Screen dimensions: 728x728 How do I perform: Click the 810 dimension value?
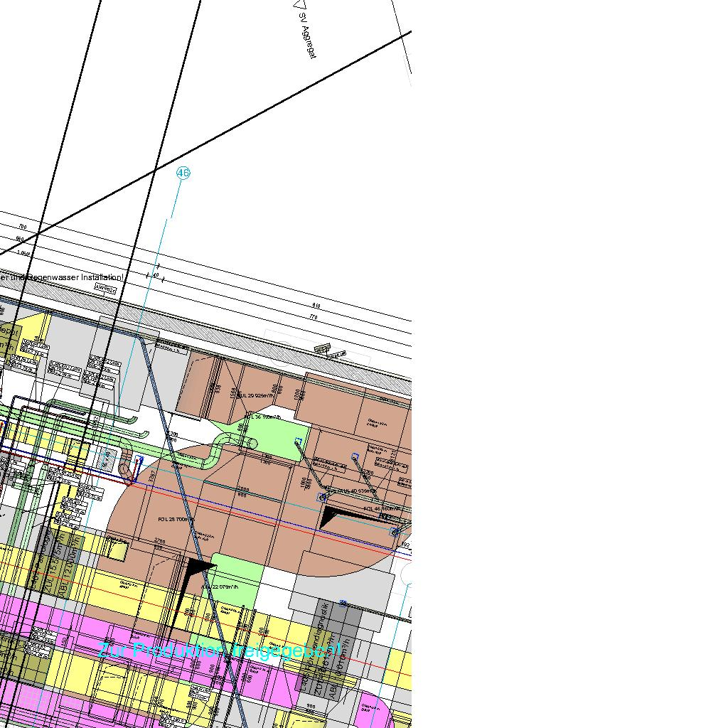[x=316, y=306]
